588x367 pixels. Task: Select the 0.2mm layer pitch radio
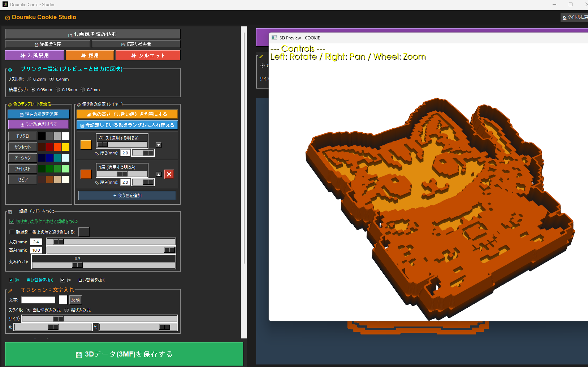pyautogui.click(x=83, y=90)
